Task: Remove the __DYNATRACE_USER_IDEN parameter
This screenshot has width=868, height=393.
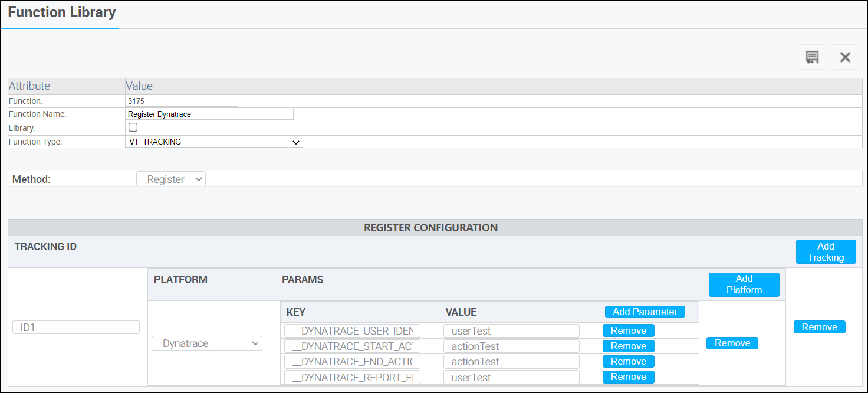Action: tap(628, 330)
